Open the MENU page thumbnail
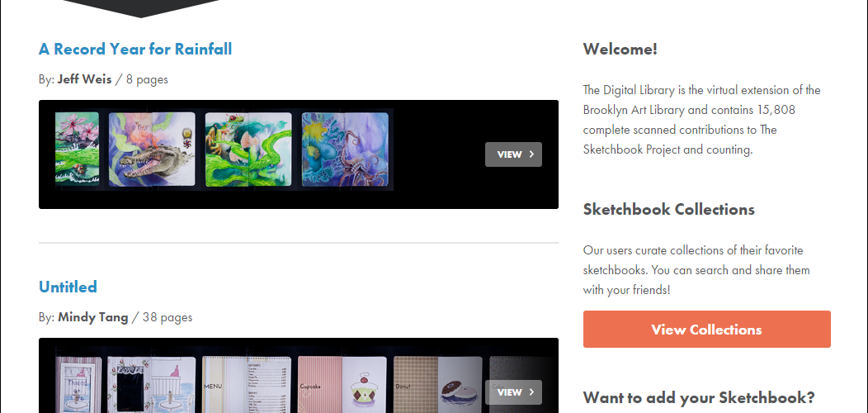Screen dimensions: 868x413 pos(247,384)
